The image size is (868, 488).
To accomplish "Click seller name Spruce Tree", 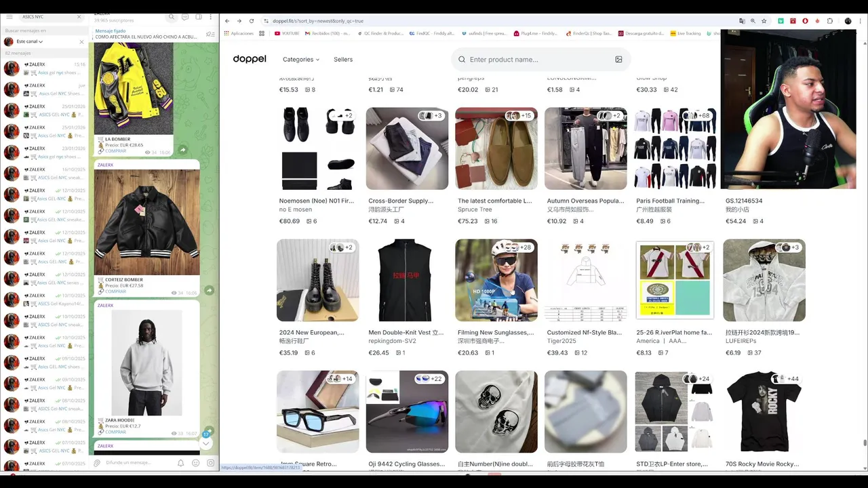I will tap(475, 210).
